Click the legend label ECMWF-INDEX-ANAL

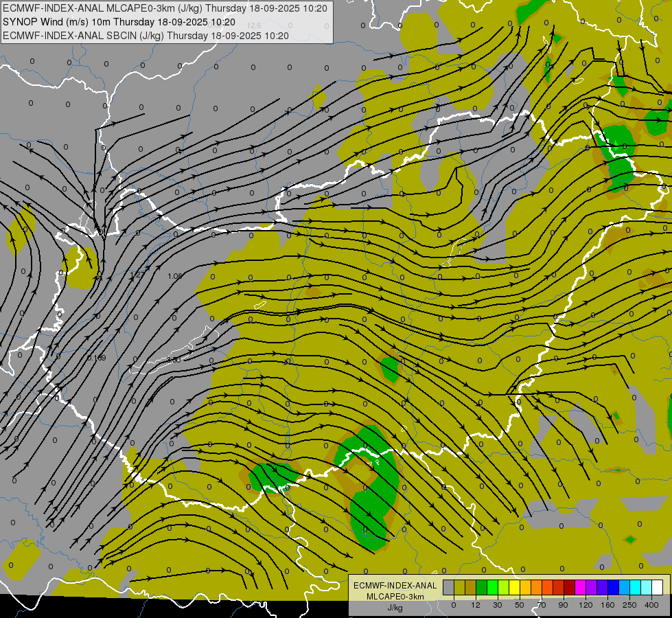click(395, 586)
